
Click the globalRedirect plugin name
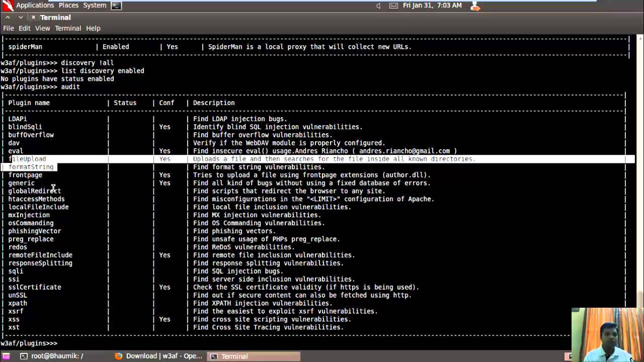coord(34,191)
